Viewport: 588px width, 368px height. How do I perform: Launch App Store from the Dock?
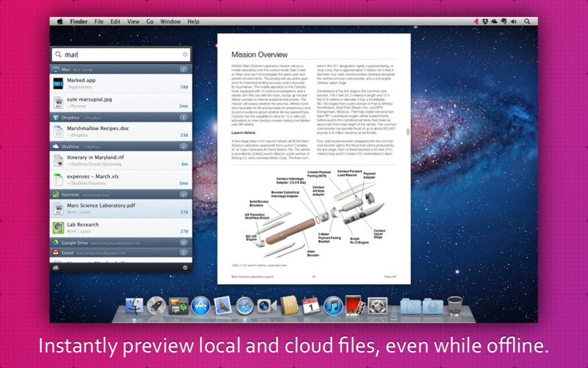pyautogui.click(x=201, y=305)
